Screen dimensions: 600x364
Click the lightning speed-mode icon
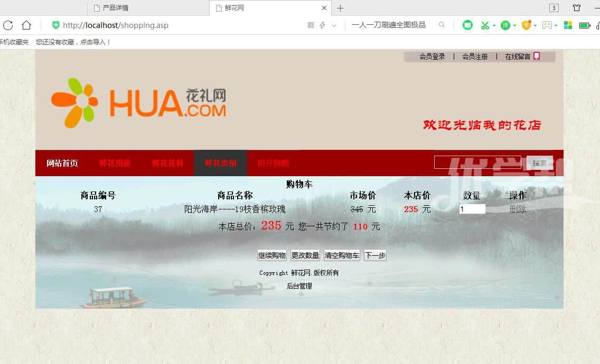pos(322,25)
